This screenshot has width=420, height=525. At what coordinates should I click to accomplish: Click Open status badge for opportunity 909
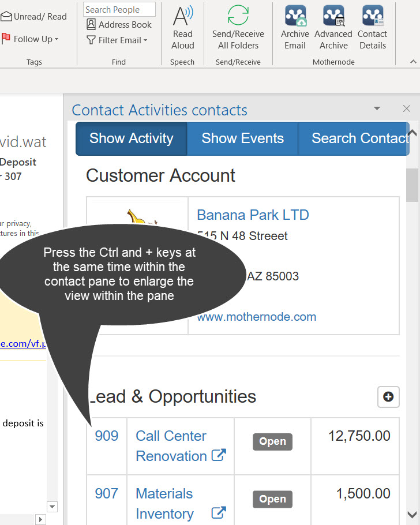pyautogui.click(x=272, y=441)
